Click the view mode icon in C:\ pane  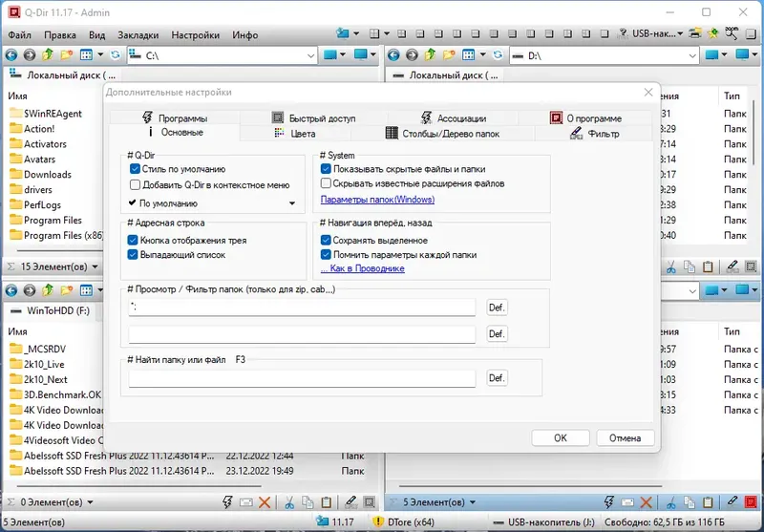point(86,55)
